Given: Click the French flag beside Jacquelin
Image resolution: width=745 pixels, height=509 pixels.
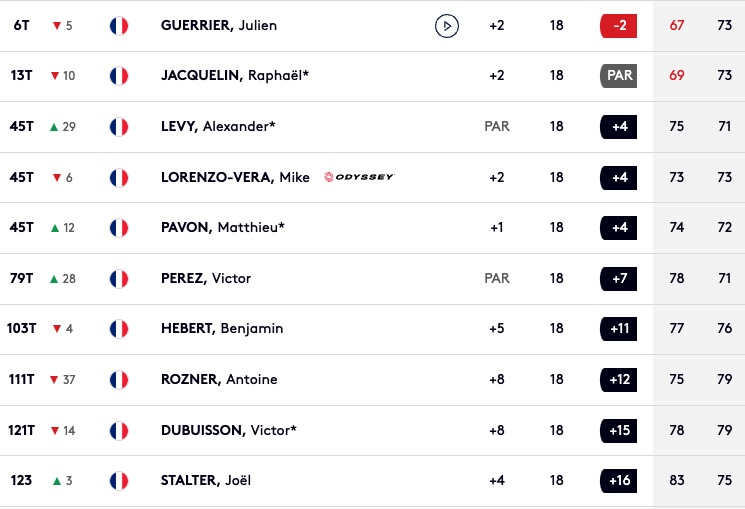Looking at the screenshot, I should click(x=119, y=76).
